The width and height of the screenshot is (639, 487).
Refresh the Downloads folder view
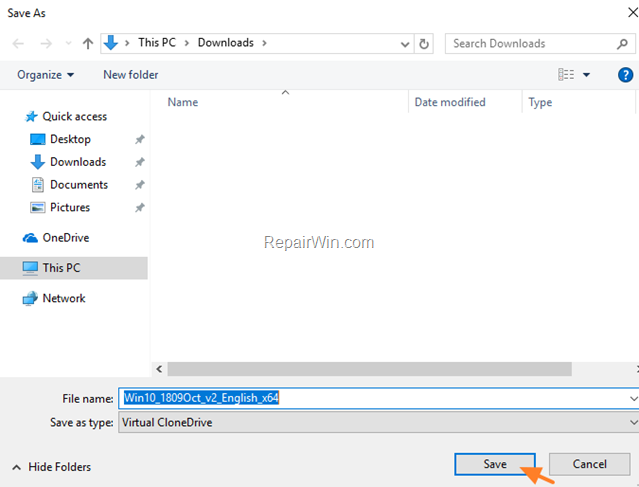424,44
